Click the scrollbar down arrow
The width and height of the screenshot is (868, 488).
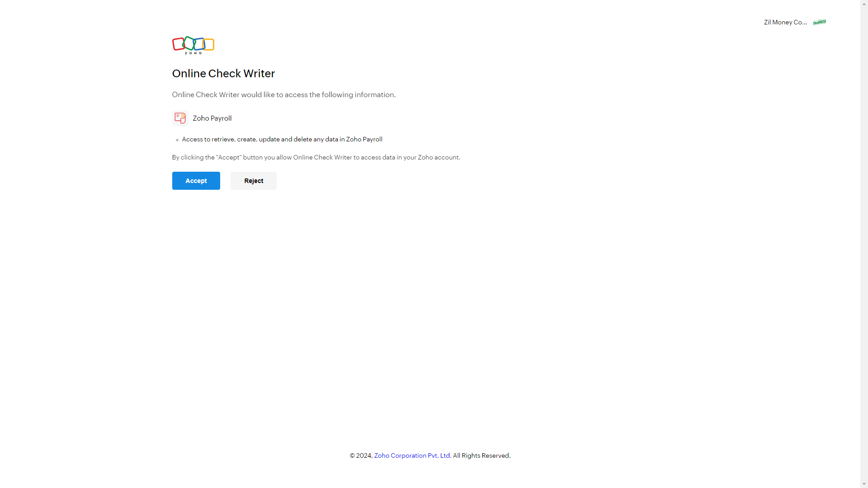864,484
